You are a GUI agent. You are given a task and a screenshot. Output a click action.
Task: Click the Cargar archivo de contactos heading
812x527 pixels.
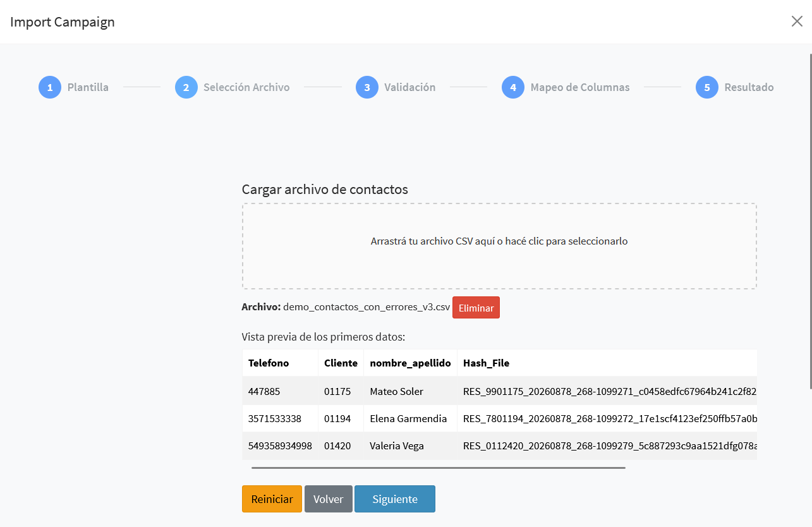pyautogui.click(x=325, y=190)
